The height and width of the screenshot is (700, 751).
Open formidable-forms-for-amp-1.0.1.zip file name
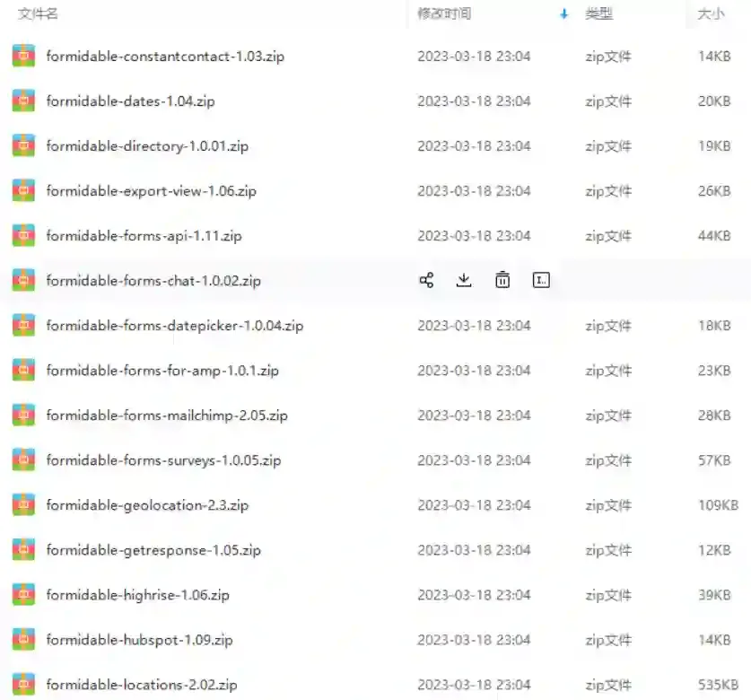pyautogui.click(x=162, y=371)
